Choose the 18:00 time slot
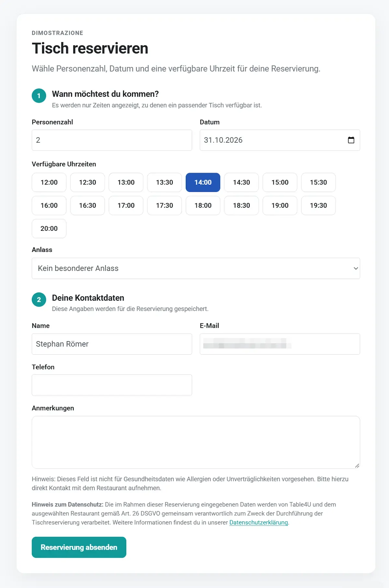The height and width of the screenshot is (588, 389). [203, 206]
